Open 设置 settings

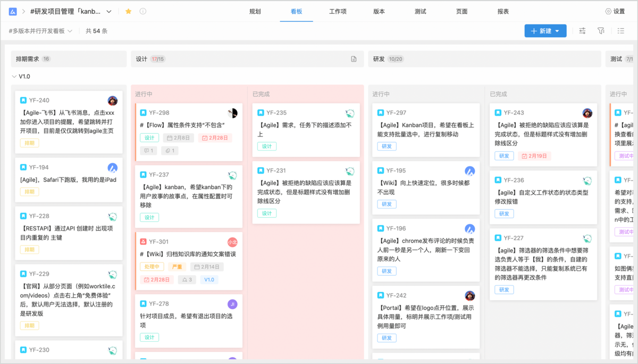[615, 11]
